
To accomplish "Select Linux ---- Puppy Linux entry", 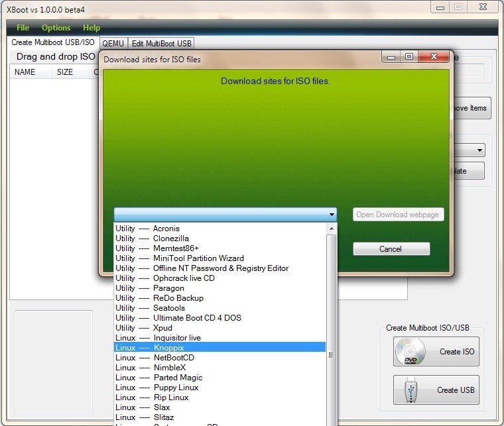I will (x=220, y=388).
